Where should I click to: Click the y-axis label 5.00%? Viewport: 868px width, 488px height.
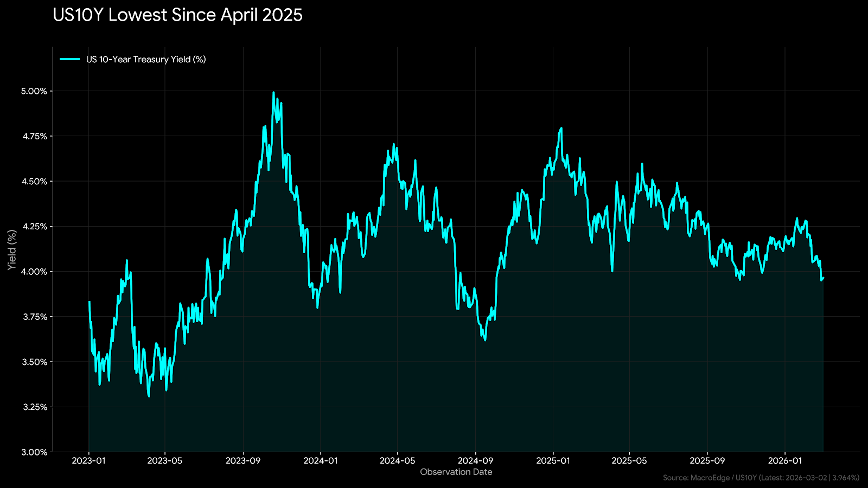pos(34,91)
